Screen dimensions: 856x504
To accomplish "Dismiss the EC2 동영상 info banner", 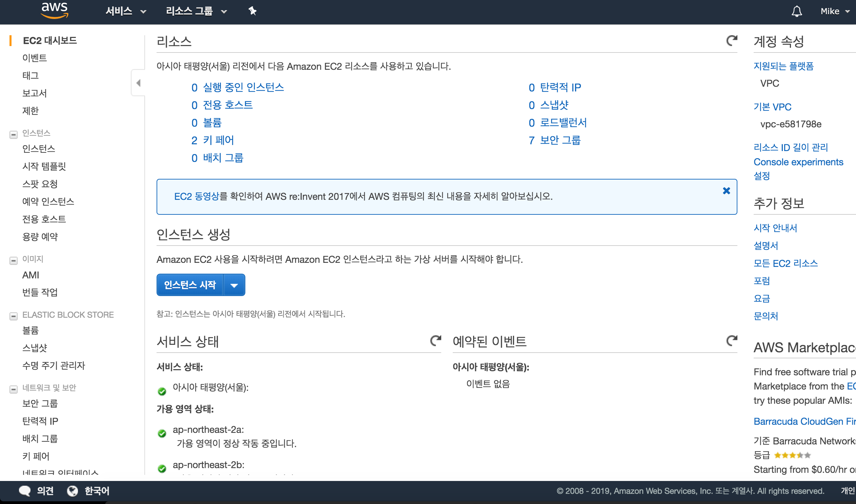I will (726, 191).
